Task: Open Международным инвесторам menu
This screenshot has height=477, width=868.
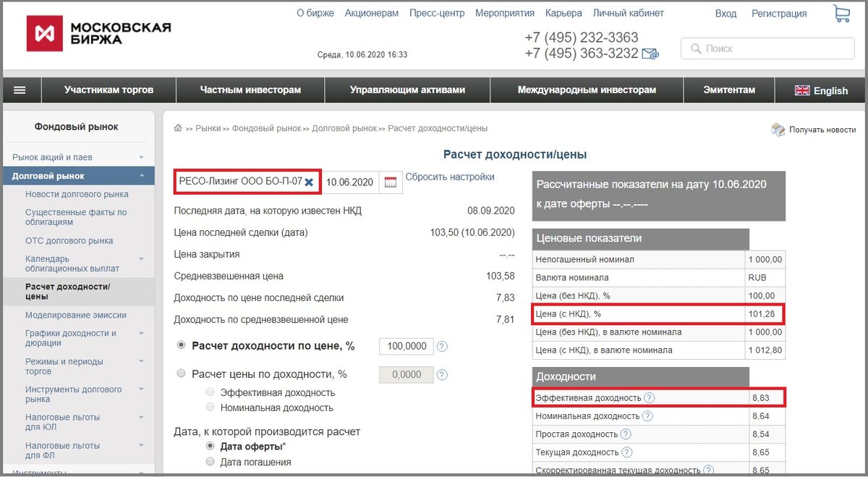Action: [x=587, y=90]
